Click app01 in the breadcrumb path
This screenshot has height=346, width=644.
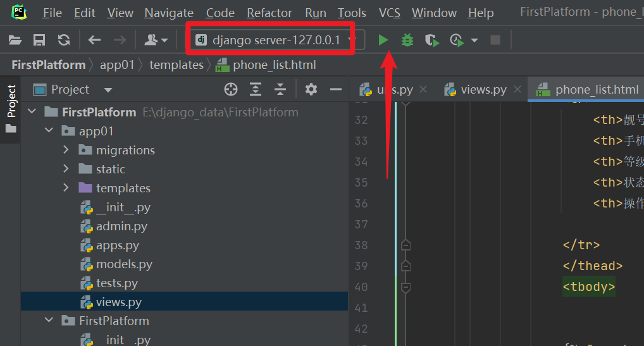pos(117,65)
